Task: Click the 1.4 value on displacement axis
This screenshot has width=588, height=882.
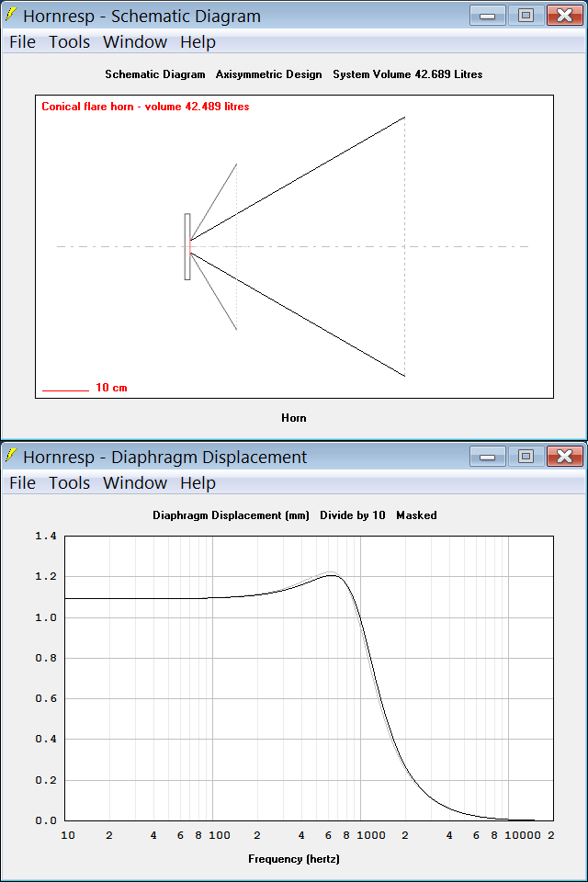Action: coord(46,536)
